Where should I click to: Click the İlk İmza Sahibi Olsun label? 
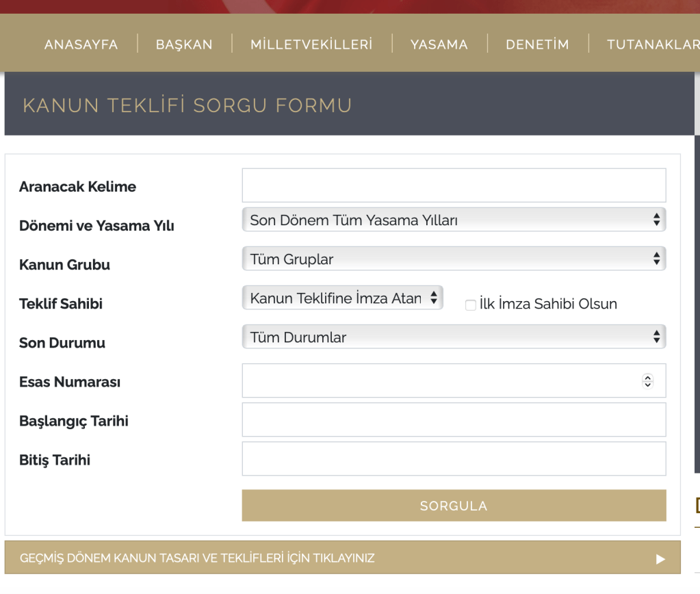tap(548, 305)
